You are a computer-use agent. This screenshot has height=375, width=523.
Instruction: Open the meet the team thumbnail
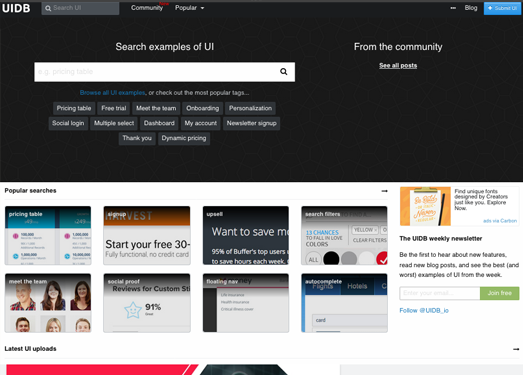coord(48,303)
